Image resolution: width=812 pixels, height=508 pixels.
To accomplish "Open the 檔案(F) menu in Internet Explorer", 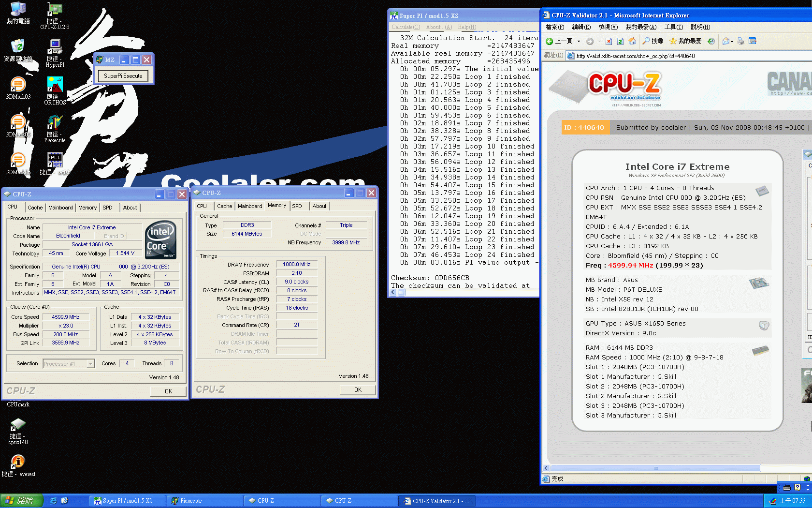I will (x=555, y=27).
